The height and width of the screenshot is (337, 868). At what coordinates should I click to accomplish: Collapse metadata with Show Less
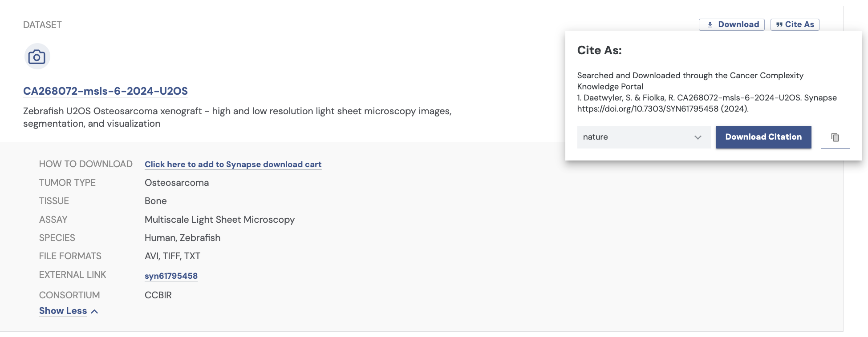point(63,311)
